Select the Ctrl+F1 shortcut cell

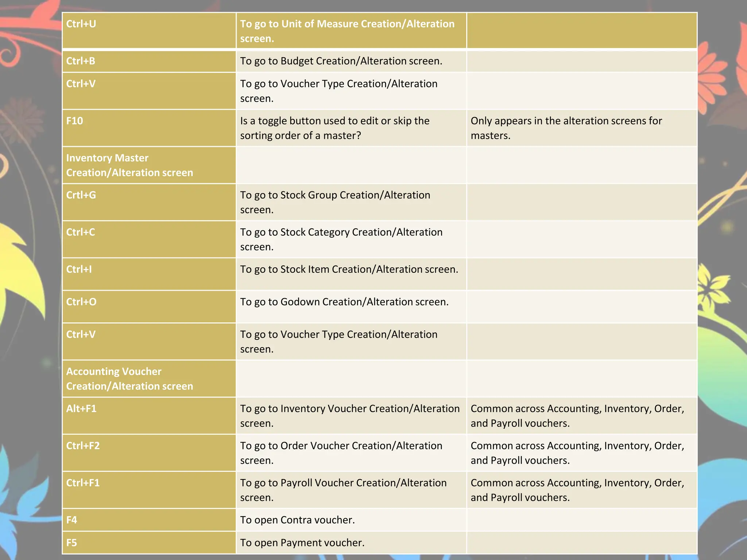click(x=83, y=483)
